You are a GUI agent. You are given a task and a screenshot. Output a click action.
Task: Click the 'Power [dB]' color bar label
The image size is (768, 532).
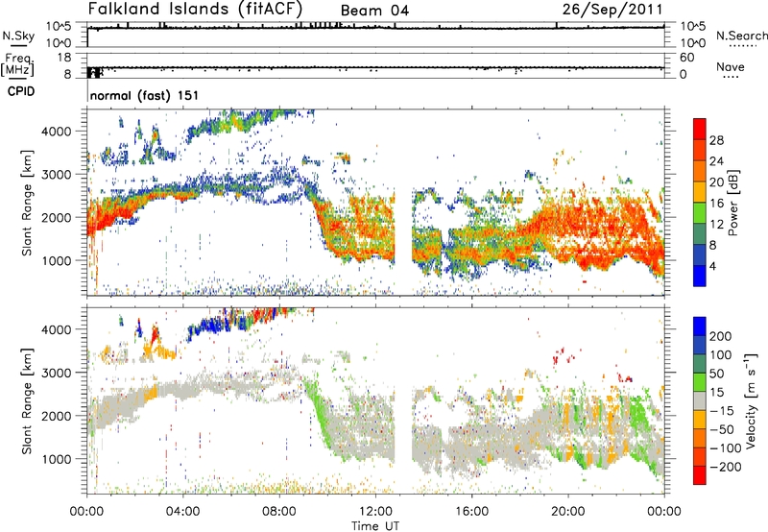pos(732,203)
